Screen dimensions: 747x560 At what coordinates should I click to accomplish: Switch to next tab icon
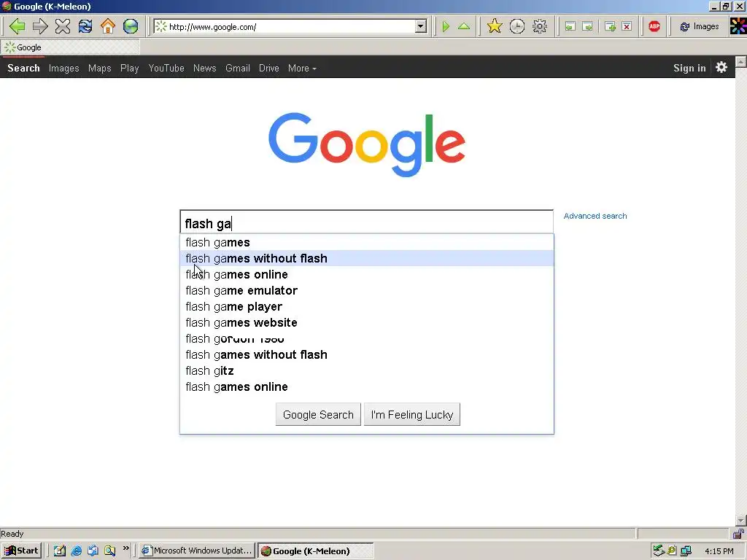pyautogui.click(x=587, y=27)
